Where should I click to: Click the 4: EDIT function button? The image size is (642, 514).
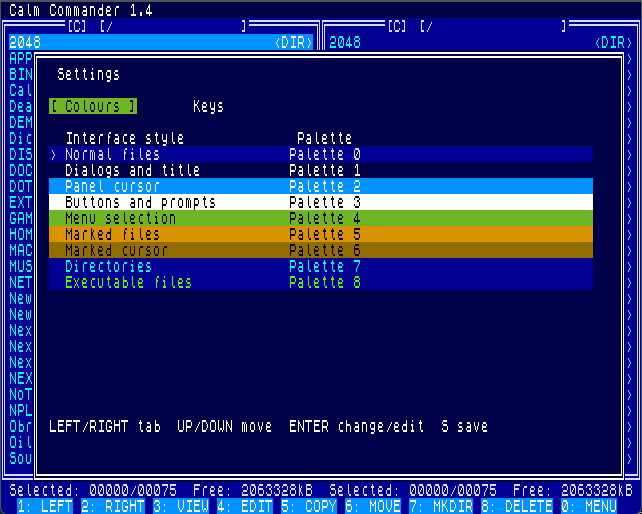point(245,506)
